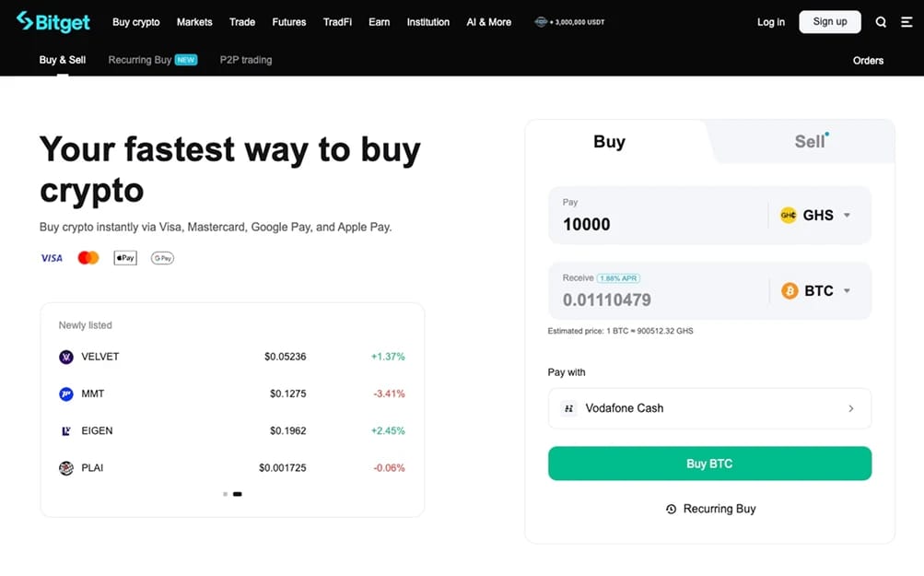Open the EIGEN listing name

coord(97,431)
